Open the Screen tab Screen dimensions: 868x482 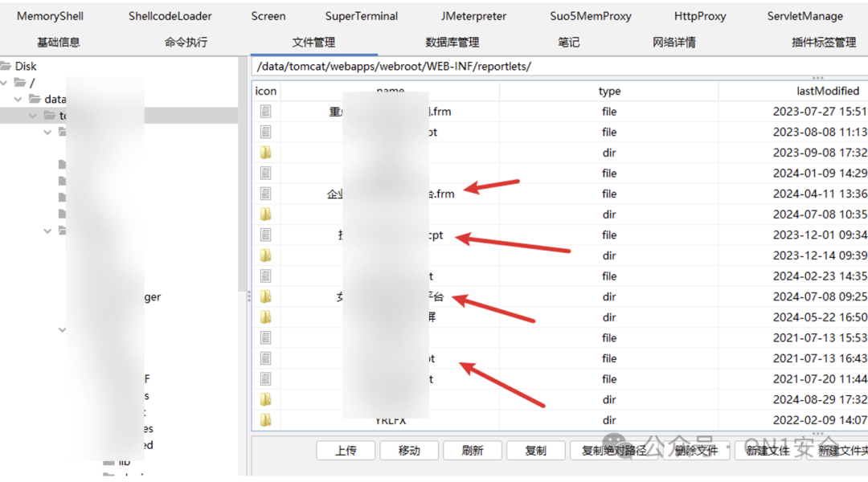coord(268,16)
